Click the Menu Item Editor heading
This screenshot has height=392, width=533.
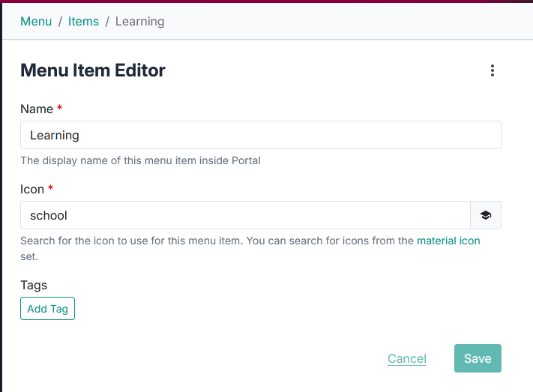(x=93, y=70)
